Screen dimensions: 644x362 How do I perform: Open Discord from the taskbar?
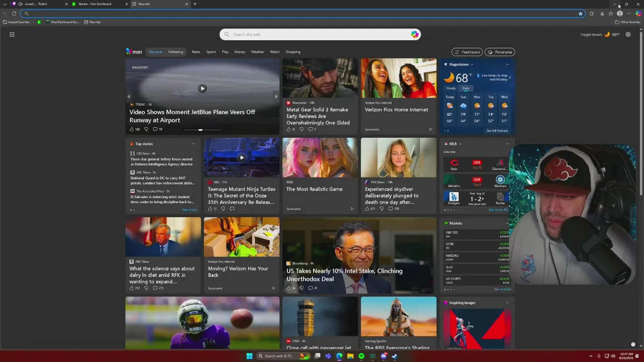coord(383,356)
